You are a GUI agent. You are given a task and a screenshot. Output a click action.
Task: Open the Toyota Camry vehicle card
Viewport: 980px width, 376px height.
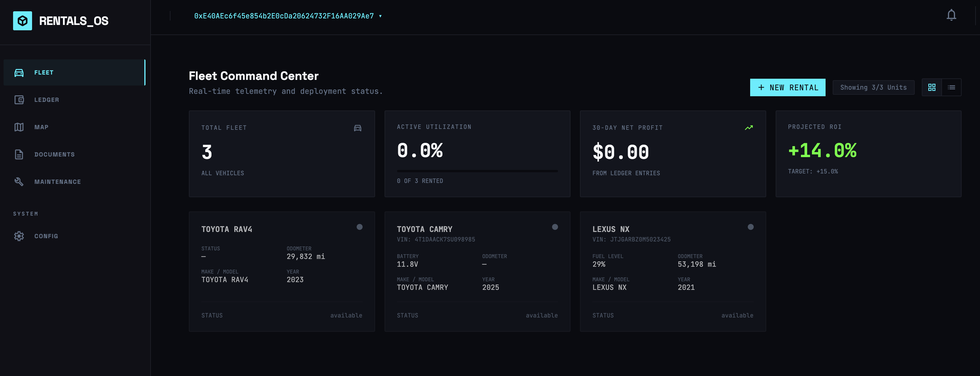coord(477,271)
